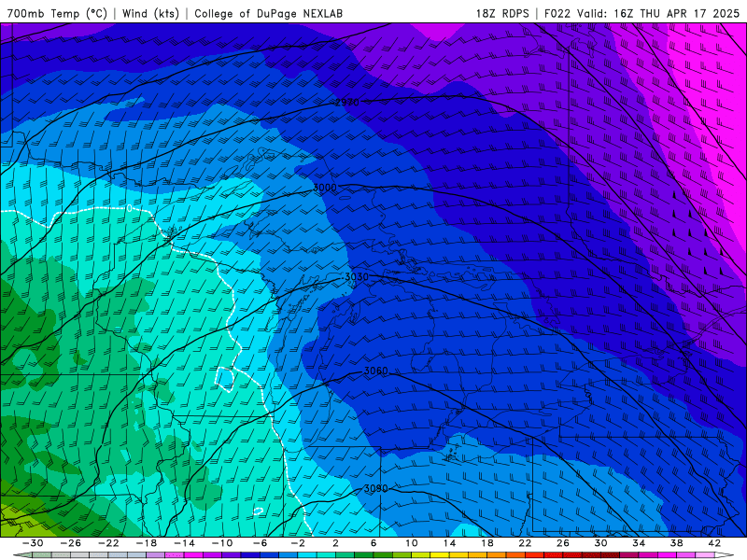Select the positive 14 color scale label

[449, 543]
